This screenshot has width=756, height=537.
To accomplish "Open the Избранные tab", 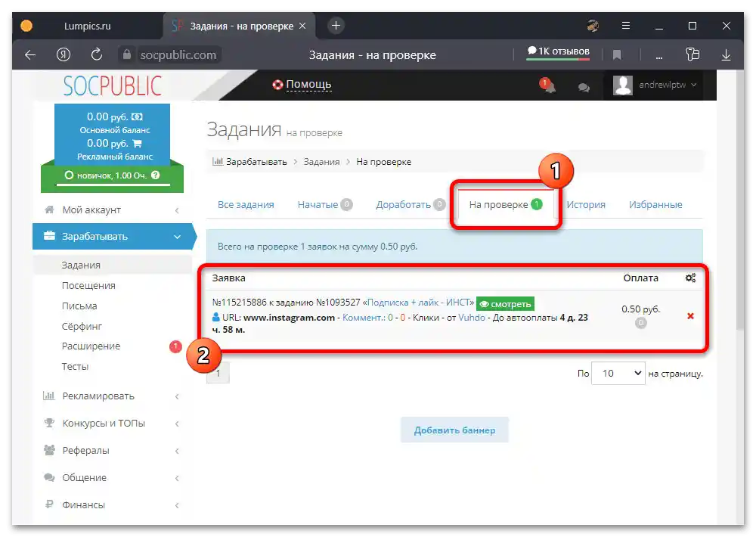I will [655, 204].
